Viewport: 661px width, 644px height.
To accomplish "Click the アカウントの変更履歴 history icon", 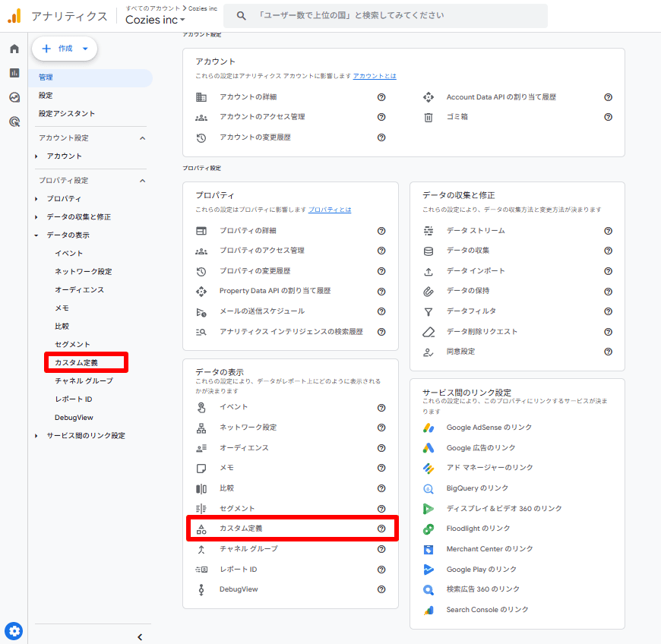I will pos(201,137).
